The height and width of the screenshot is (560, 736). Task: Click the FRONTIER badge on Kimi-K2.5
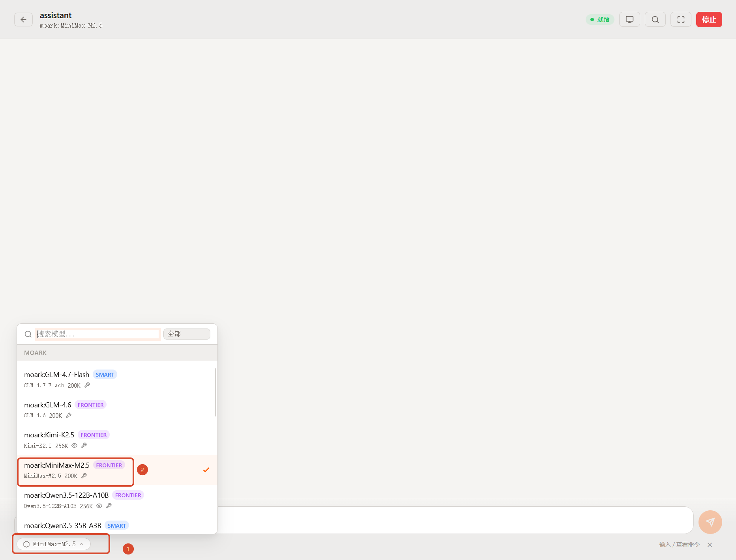(x=94, y=435)
